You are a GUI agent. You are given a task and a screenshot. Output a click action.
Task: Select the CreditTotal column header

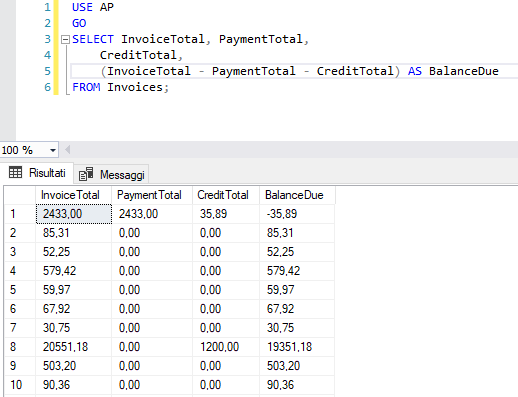click(226, 195)
